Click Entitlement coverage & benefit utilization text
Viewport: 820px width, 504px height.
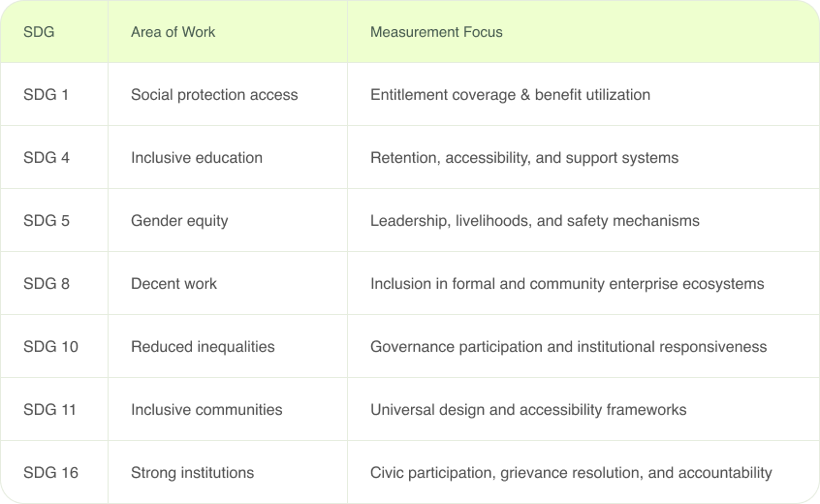pyautogui.click(x=510, y=95)
